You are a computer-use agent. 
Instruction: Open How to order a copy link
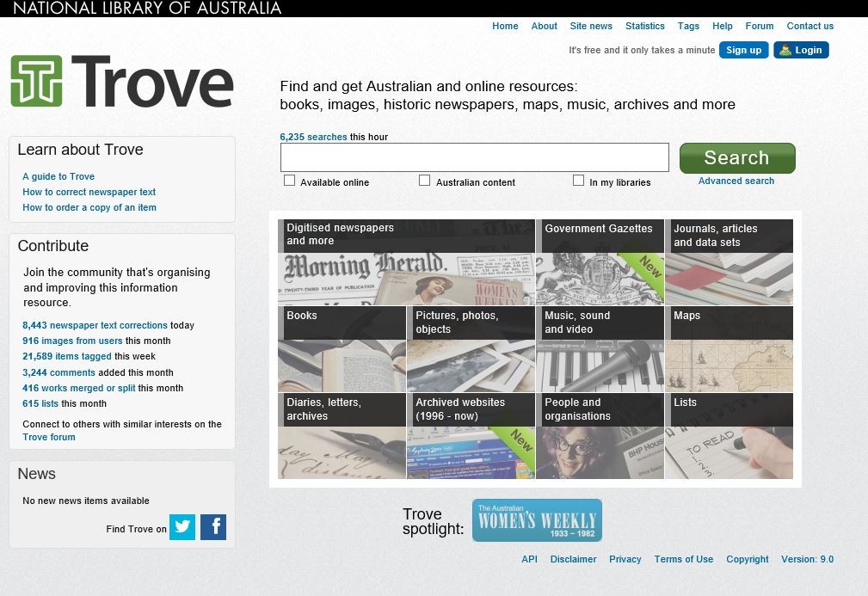(x=89, y=207)
